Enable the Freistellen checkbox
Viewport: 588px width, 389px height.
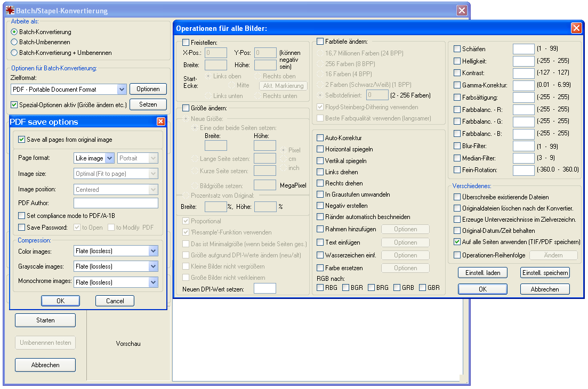click(x=186, y=43)
